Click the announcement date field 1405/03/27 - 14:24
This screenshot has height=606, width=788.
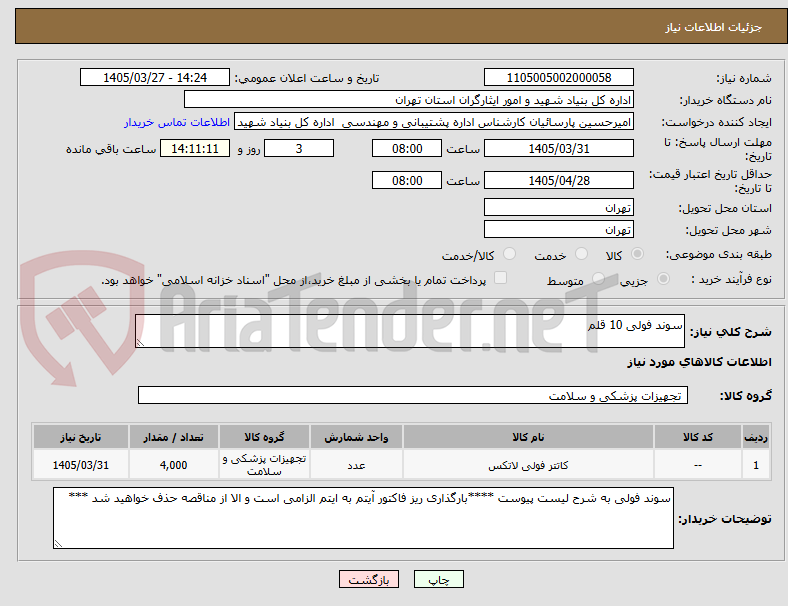click(155, 78)
